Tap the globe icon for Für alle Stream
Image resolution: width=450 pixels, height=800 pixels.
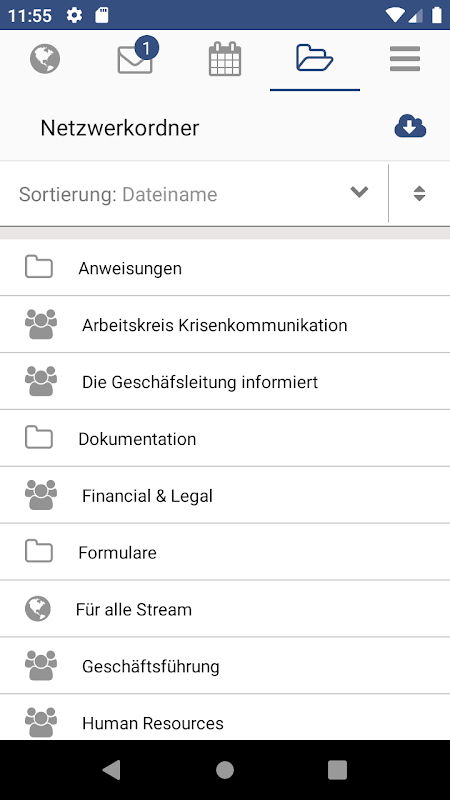coord(38,609)
